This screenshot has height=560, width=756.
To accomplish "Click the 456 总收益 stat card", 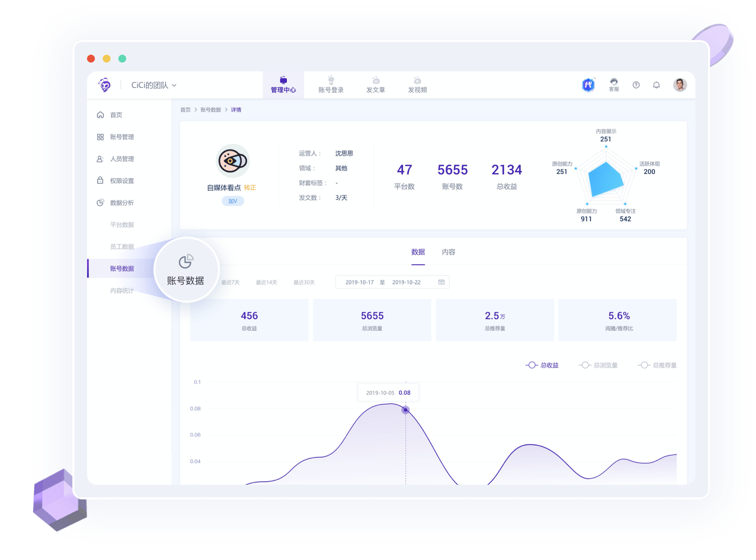I will coord(249,320).
